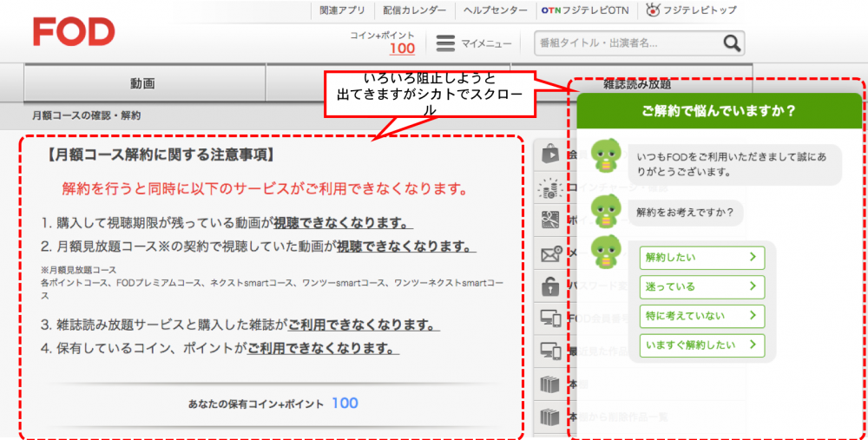Click the ※月額見放題コース footnote label
This screenshot has width=868, height=440.
pos(79,270)
